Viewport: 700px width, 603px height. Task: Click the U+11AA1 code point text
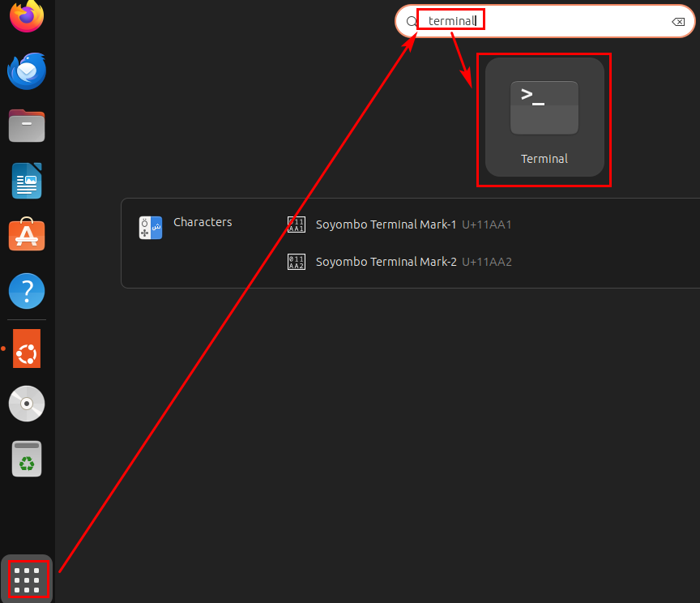click(x=487, y=225)
